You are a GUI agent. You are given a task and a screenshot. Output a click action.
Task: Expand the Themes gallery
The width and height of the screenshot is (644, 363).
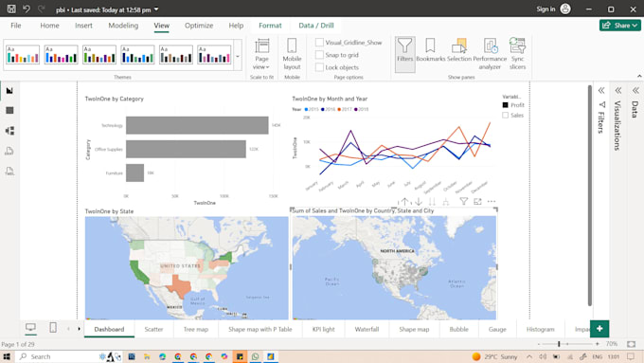[238, 55]
